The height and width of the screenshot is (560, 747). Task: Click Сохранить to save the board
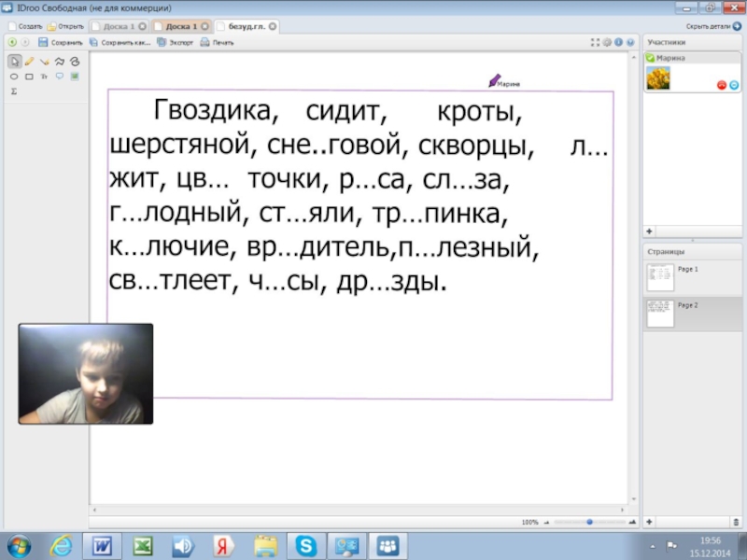(62, 42)
